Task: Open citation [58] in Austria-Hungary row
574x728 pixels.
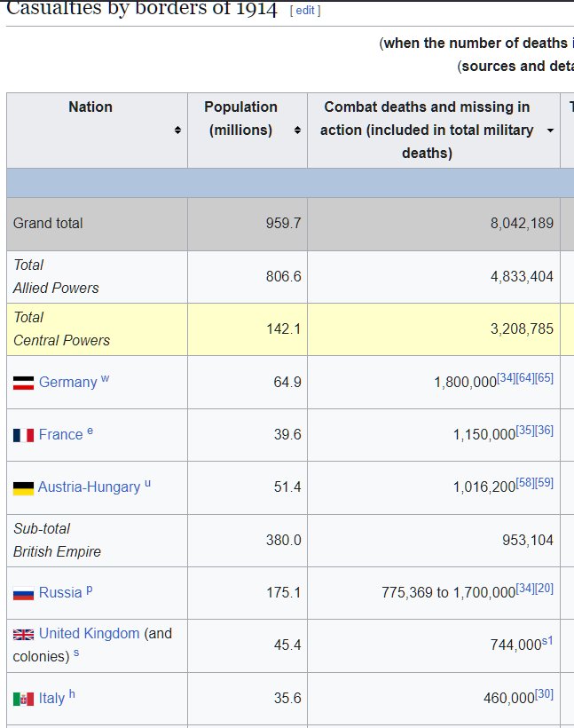Action: tap(525, 483)
